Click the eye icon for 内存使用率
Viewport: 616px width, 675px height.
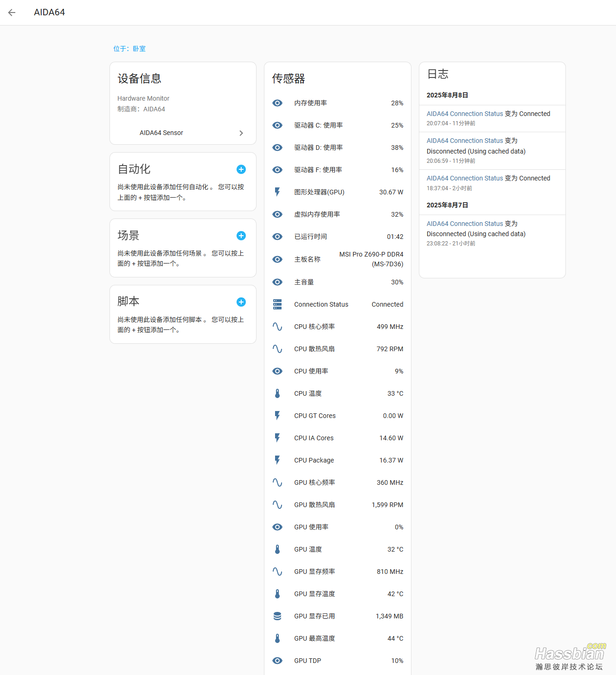[277, 103]
